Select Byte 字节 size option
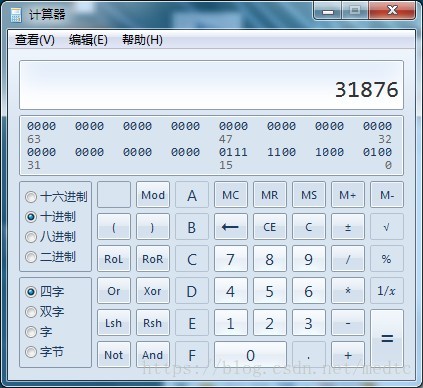This screenshot has height=388, width=423. pyautogui.click(x=45, y=352)
